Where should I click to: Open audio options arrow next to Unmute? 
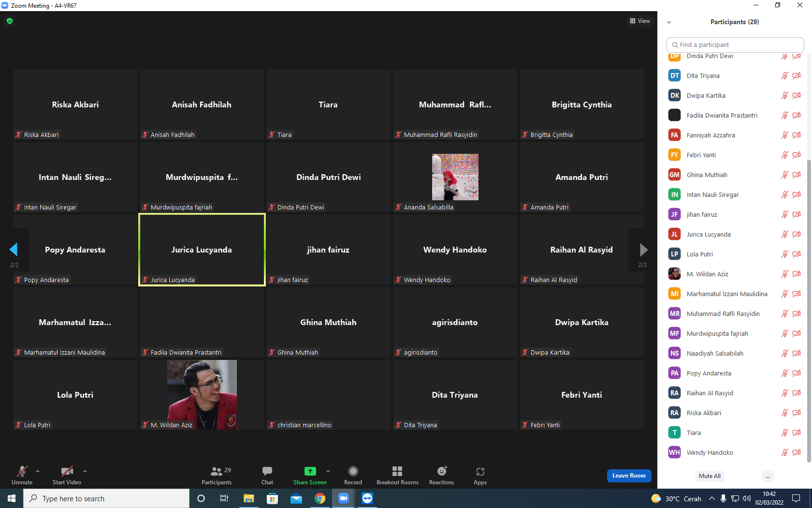coord(38,471)
